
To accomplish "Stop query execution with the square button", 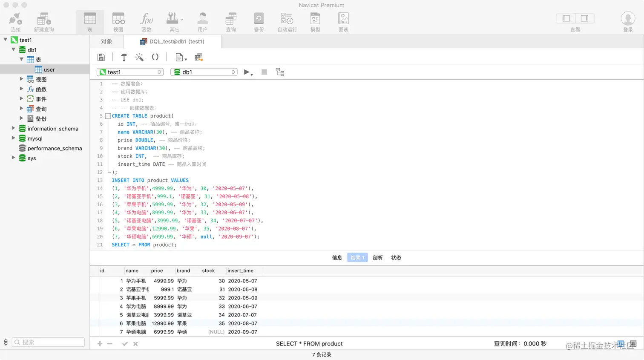I will pos(264,72).
